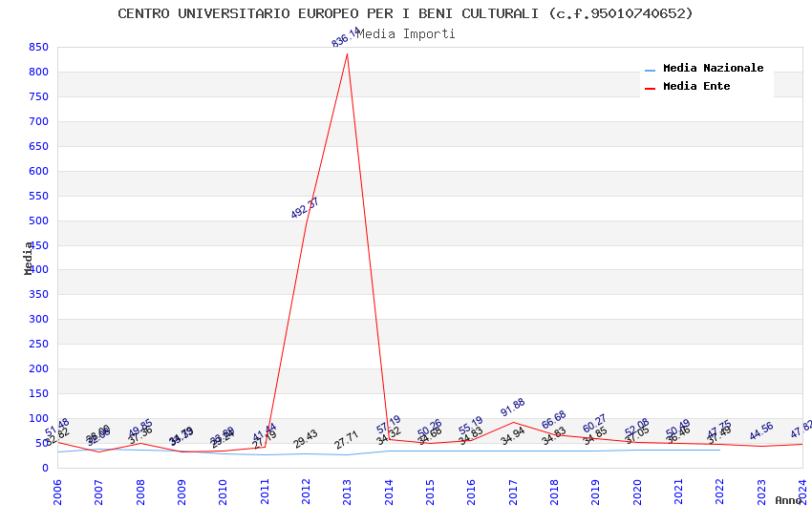812x525 pixels.
Task: Click the blue Media Nazionale legend swatch
Action: (650, 70)
